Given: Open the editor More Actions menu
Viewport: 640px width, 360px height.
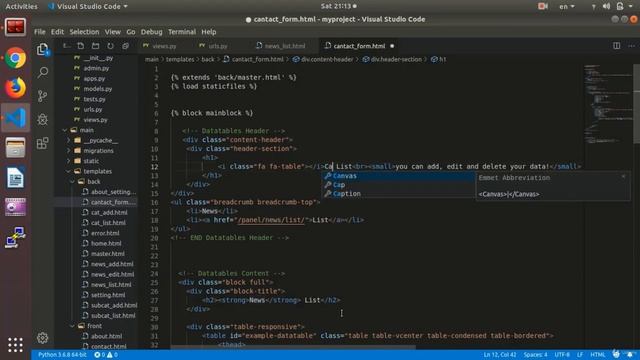Looking at the screenshot, I should click(x=631, y=46).
